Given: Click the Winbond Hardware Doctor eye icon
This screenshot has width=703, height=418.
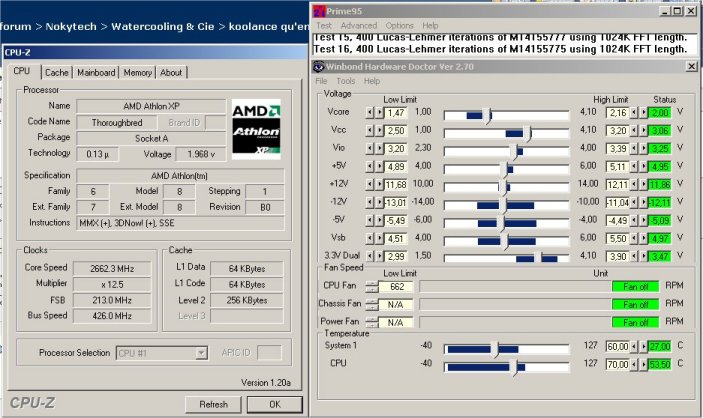Looking at the screenshot, I should [x=318, y=66].
